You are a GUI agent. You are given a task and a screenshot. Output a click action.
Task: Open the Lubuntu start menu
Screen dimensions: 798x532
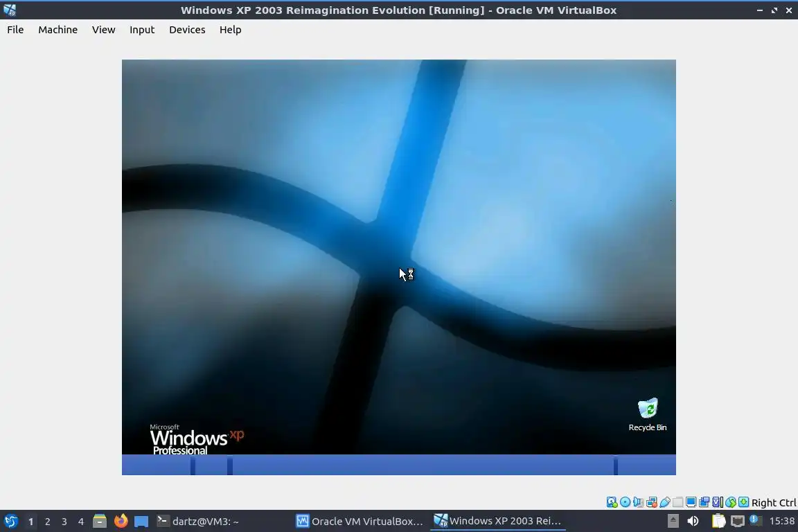coord(10,521)
